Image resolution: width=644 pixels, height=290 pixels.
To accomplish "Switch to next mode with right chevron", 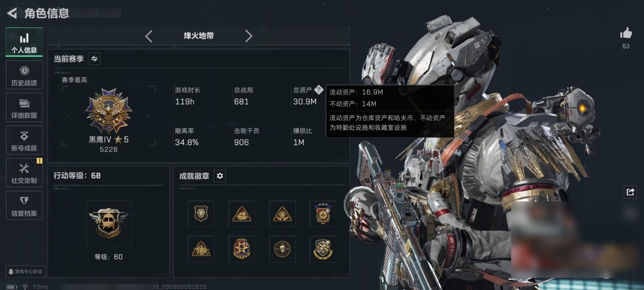I will click(x=249, y=36).
